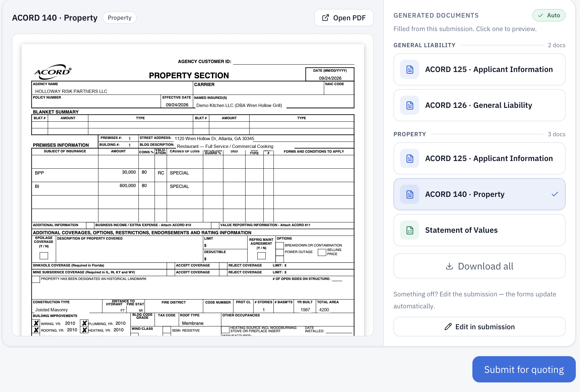Check the Breakdown or Contamination option box
Image resolution: width=580 pixels, height=392 pixels.
[x=280, y=245]
